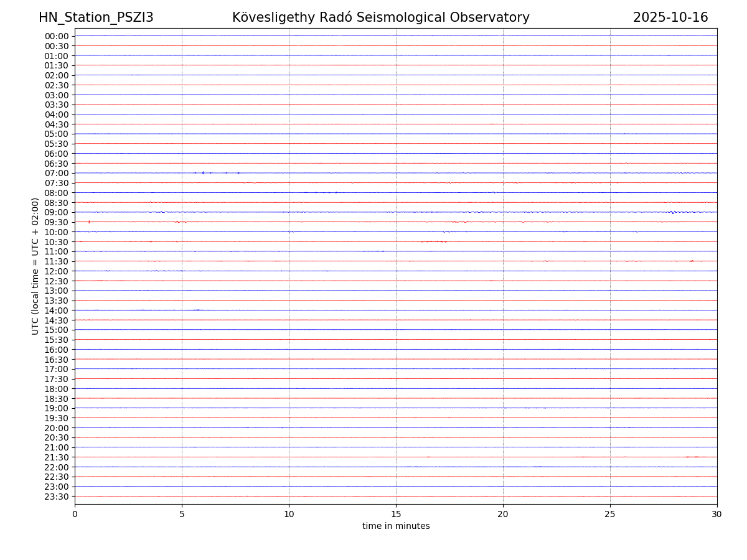
Task: Click the 15:30 row label
Action: point(56,340)
